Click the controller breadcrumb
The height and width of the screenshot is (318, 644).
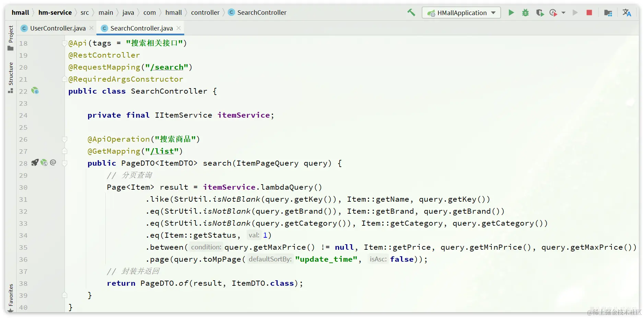click(x=205, y=12)
